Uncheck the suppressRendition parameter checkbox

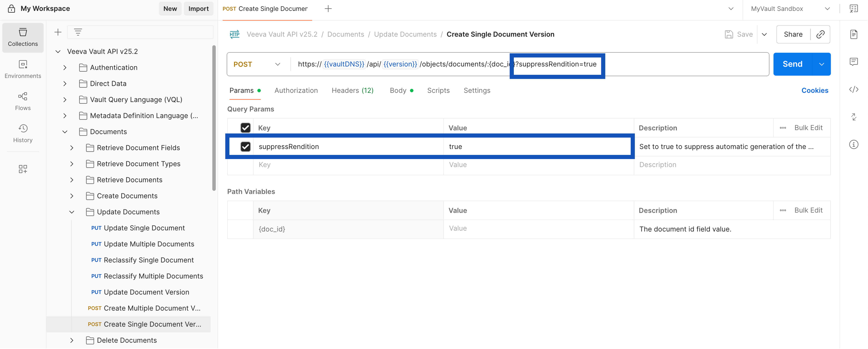(x=245, y=147)
